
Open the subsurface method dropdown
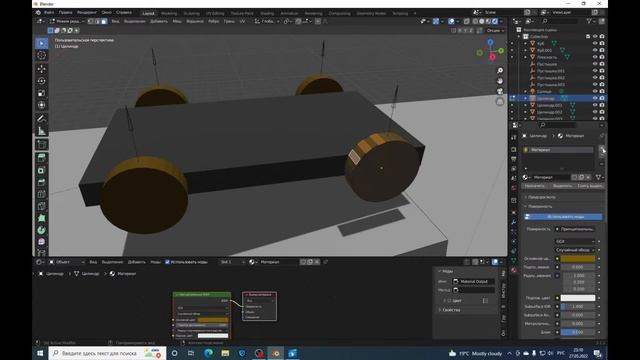(x=575, y=250)
